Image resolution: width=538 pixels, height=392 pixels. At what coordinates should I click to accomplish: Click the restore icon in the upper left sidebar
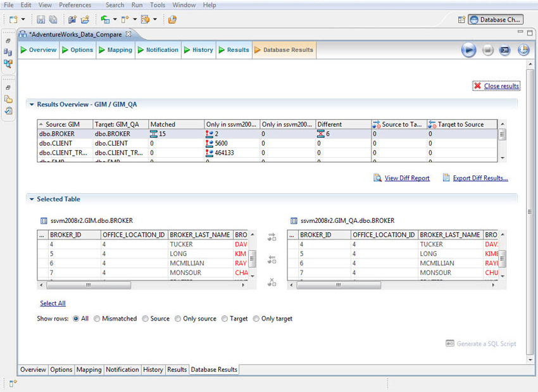[8, 41]
